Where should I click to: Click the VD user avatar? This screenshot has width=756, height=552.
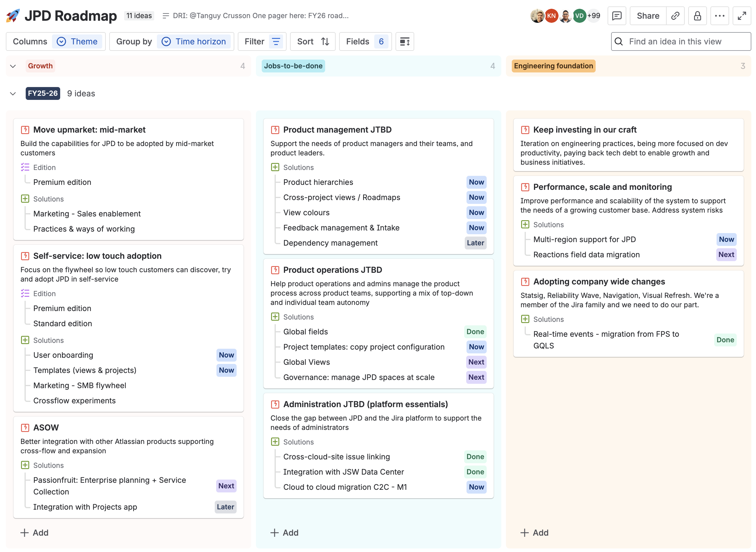579,16
